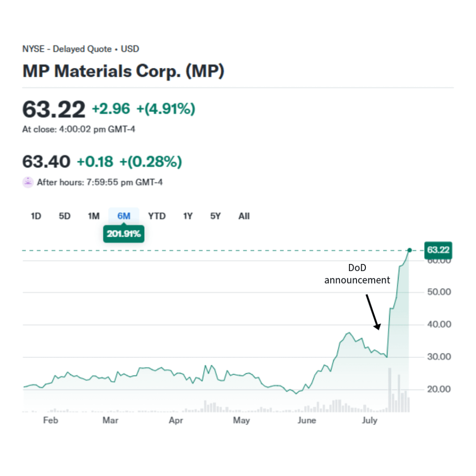Screen dimensions: 476x476
Task: Click the MP Materials Corp. (MP) title
Action: 123,71
